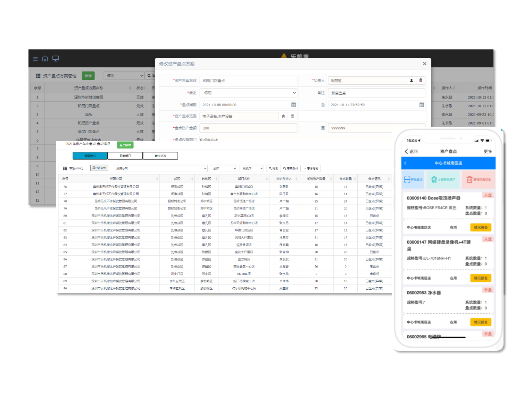Viewport: 532px width, 399px height.
Task: Close the 修改资产盘点方案 dialog
Action: point(424,64)
